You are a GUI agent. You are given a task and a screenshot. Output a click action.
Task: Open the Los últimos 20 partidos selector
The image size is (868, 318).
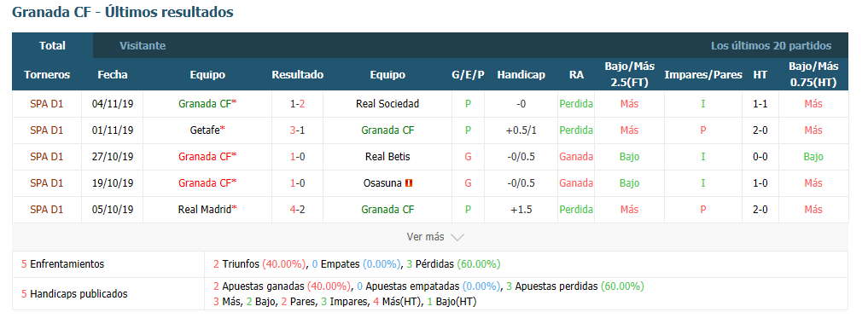[x=771, y=46]
